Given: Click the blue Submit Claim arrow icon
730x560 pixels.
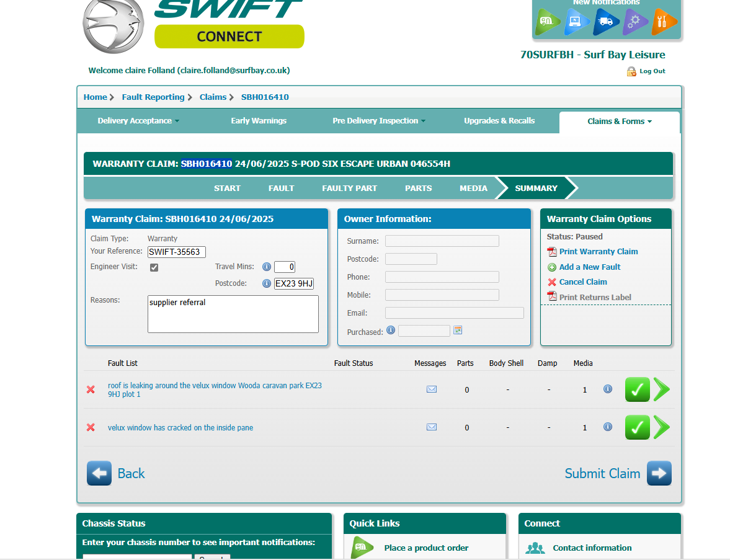Looking at the screenshot, I should (x=659, y=473).
